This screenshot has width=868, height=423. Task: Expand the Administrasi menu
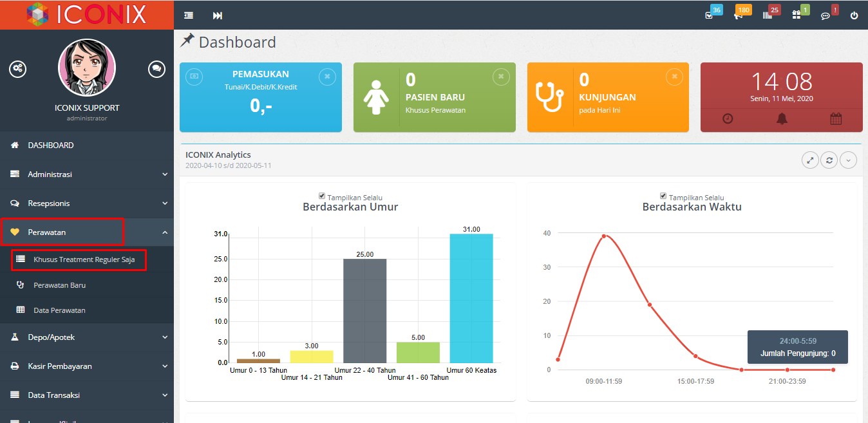[87, 174]
